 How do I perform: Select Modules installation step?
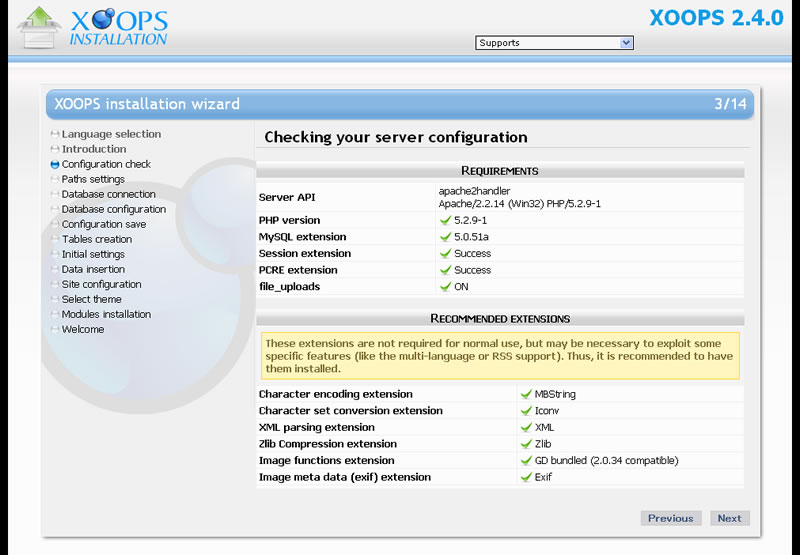click(106, 314)
